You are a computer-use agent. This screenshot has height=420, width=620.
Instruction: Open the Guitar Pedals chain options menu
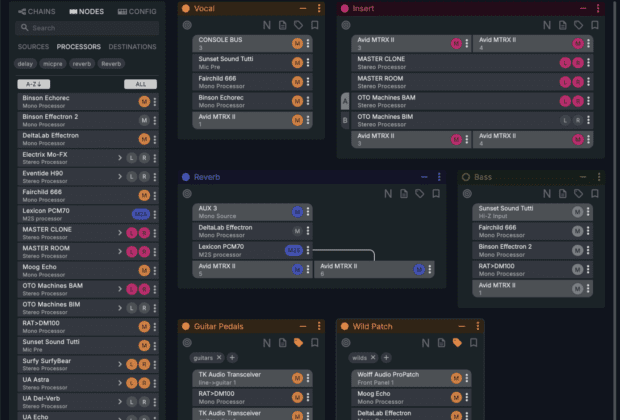pos(319,326)
